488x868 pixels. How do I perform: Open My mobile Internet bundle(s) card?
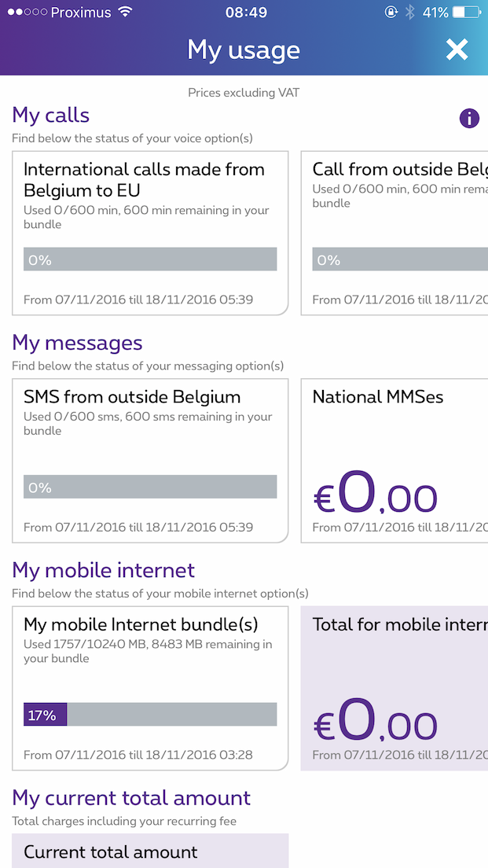[x=150, y=688]
